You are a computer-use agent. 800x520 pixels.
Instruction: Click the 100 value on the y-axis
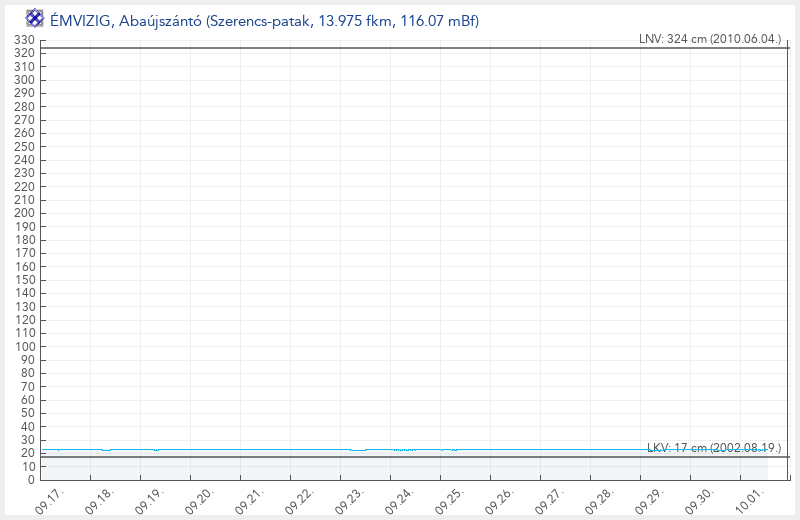point(26,346)
